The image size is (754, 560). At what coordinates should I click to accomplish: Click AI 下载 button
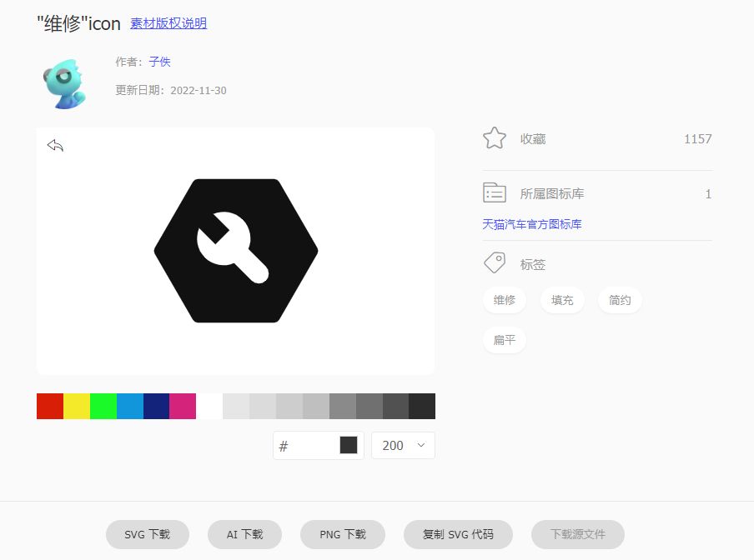click(x=244, y=534)
